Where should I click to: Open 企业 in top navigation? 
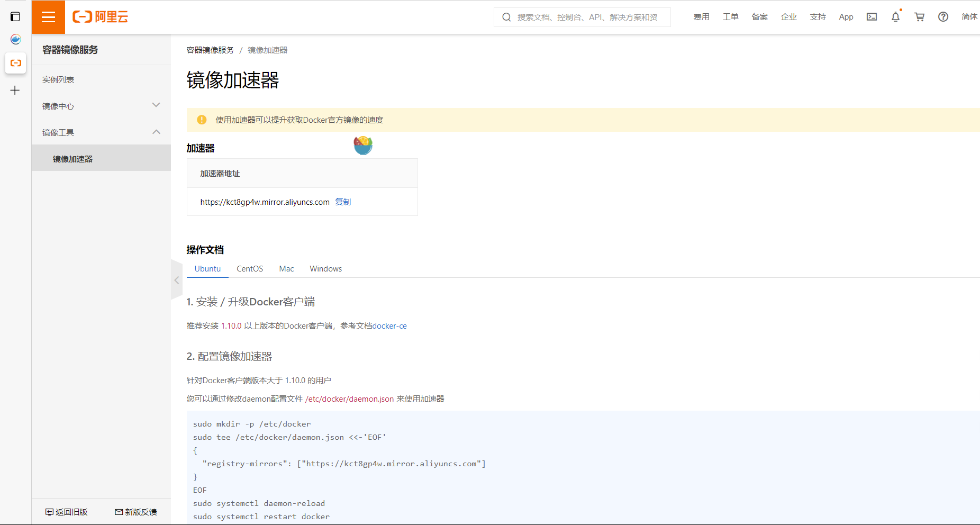click(789, 17)
